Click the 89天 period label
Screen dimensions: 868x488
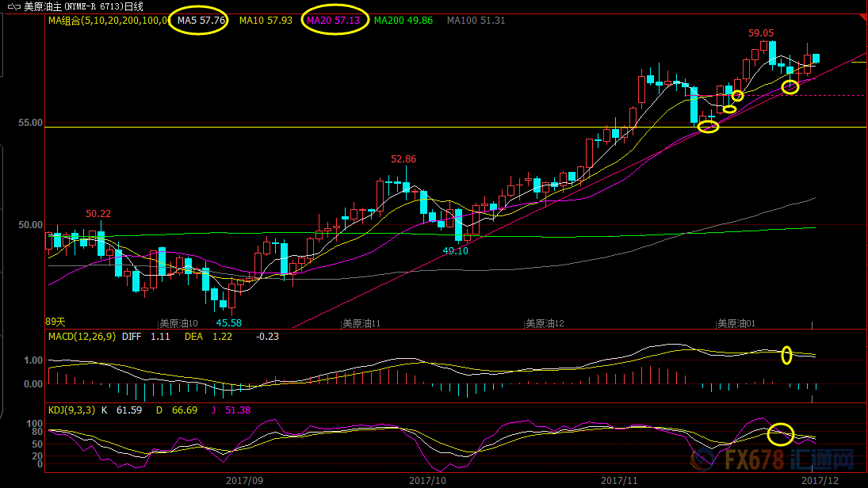click(55, 322)
